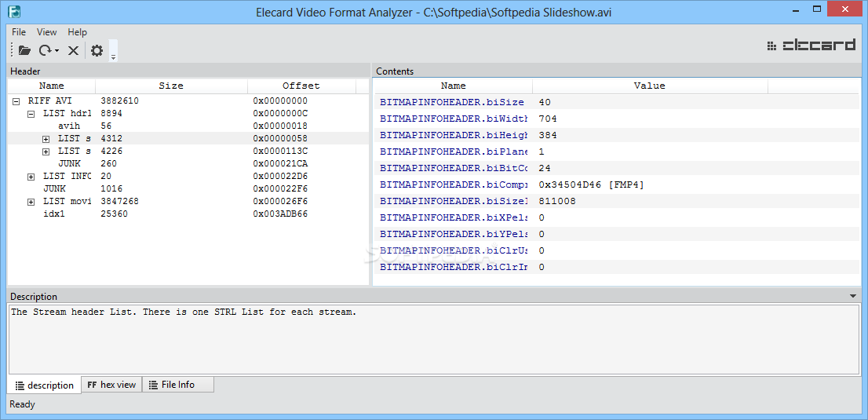Expand the LIST node with size 4226
Viewport: 868px width, 420px height.
click(x=46, y=152)
